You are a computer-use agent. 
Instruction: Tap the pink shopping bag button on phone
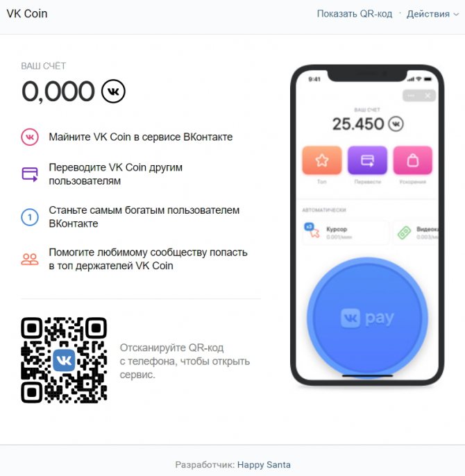point(413,160)
